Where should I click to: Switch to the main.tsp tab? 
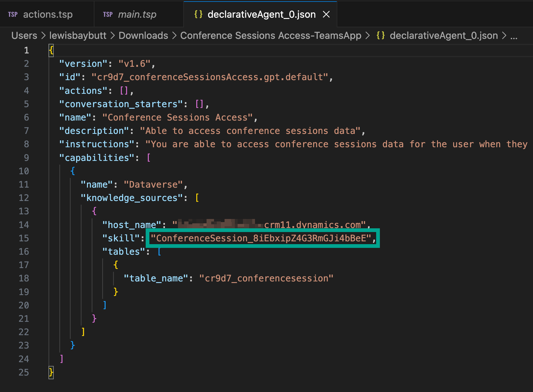[x=137, y=14]
